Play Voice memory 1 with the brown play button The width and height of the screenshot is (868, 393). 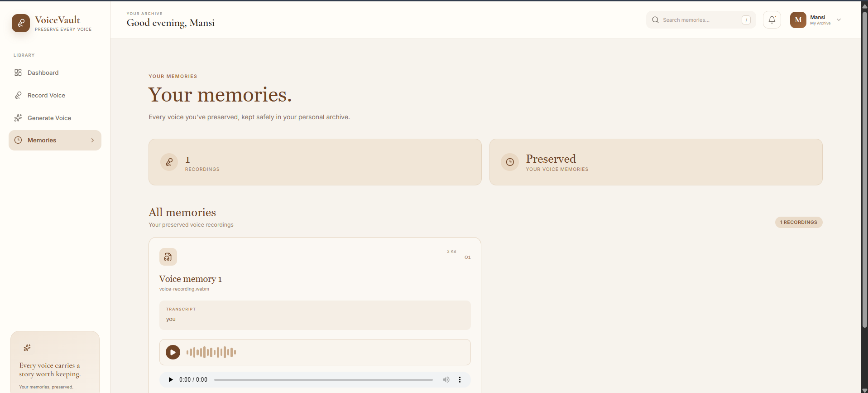[x=173, y=352]
